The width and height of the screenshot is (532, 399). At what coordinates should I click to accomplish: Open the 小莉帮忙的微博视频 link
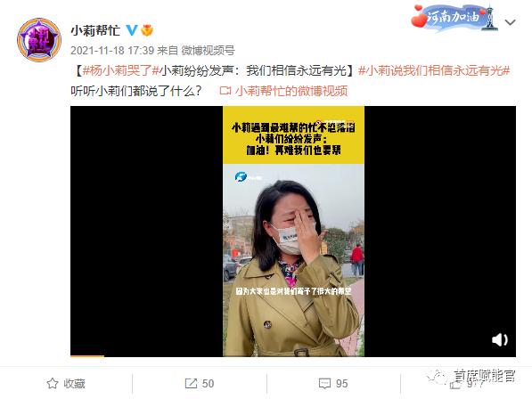point(291,91)
